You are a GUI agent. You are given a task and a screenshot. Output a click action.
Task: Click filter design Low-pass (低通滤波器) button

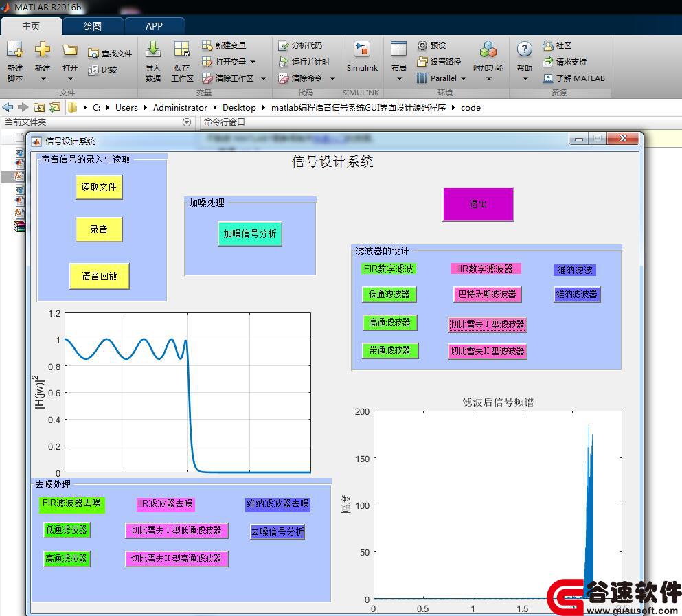tap(389, 294)
